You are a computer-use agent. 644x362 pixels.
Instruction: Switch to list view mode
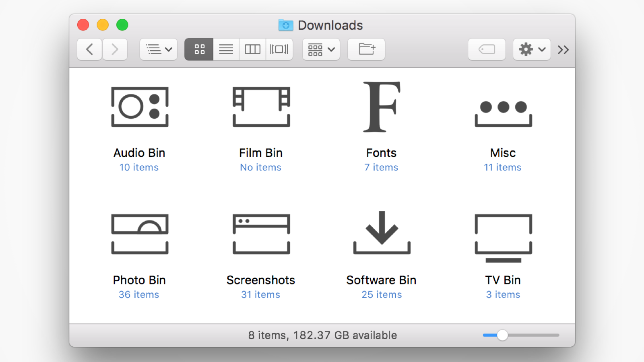pos(226,49)
